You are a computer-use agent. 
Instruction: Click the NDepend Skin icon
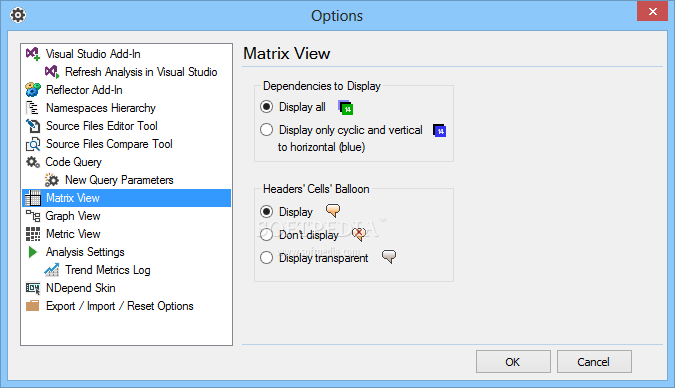point(33,288)
